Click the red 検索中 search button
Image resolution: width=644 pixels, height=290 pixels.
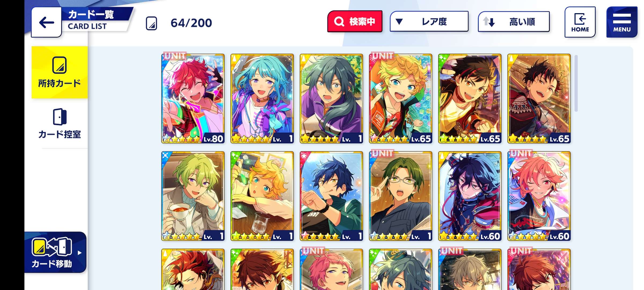355,21
